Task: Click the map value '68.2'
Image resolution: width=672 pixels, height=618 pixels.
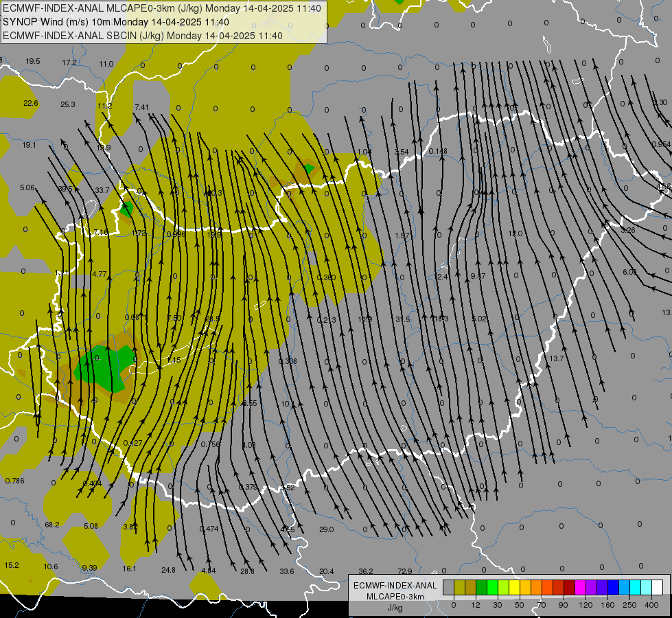Action: click(52, 525)
